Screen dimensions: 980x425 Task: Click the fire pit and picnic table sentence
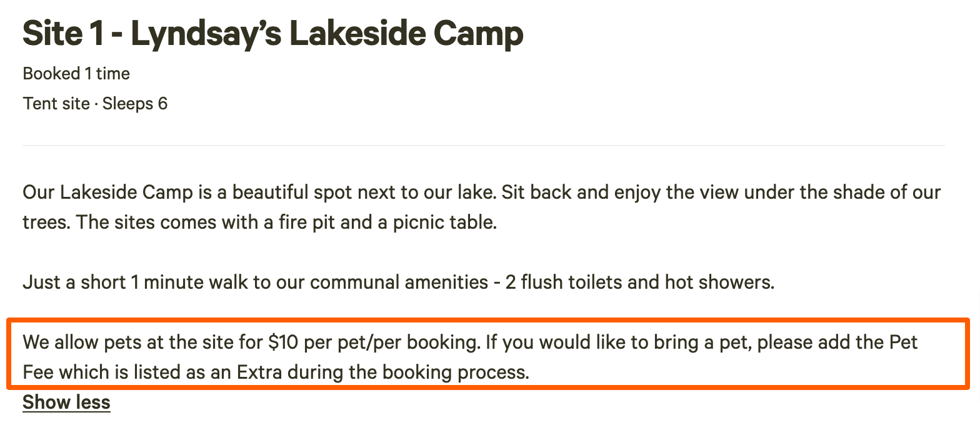286,222
